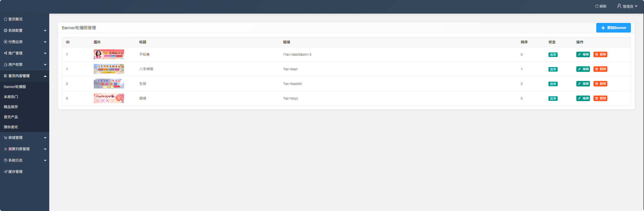Open 八字神煞 banner thumbnail image
644x211 pixels.
(x=109, y=69)
